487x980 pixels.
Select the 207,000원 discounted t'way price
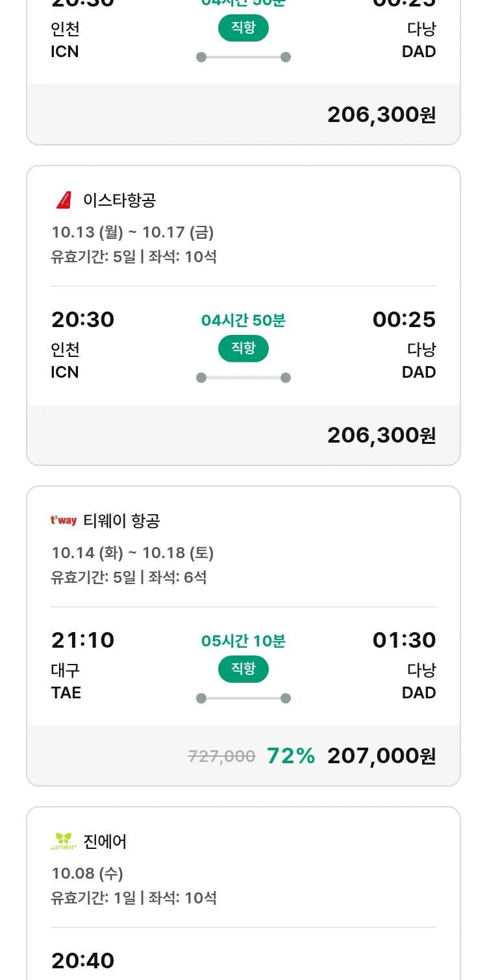coord(381,756)
